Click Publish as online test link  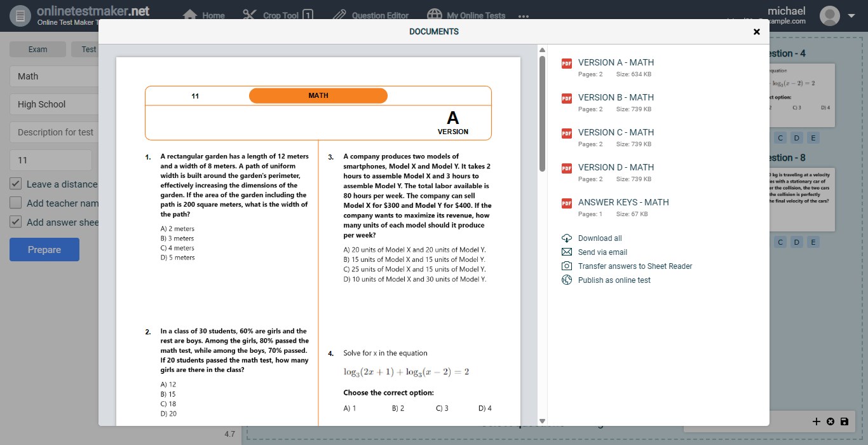614,280
